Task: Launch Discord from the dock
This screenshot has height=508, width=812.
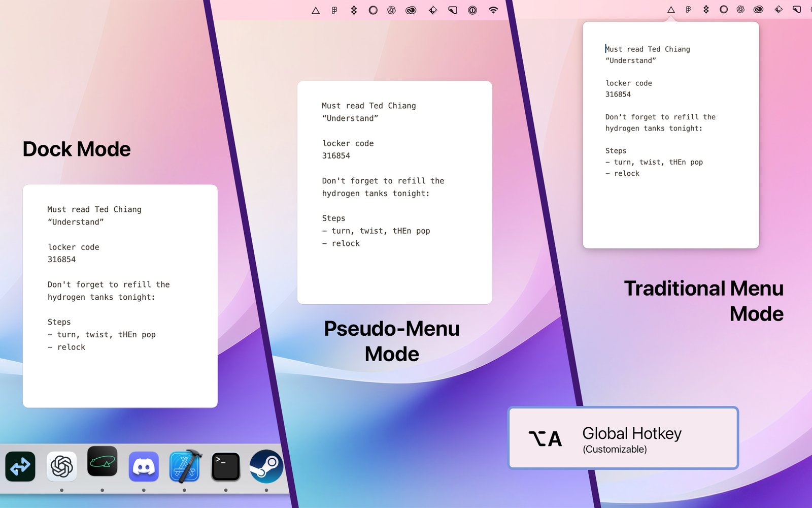Action: (144, 466)
